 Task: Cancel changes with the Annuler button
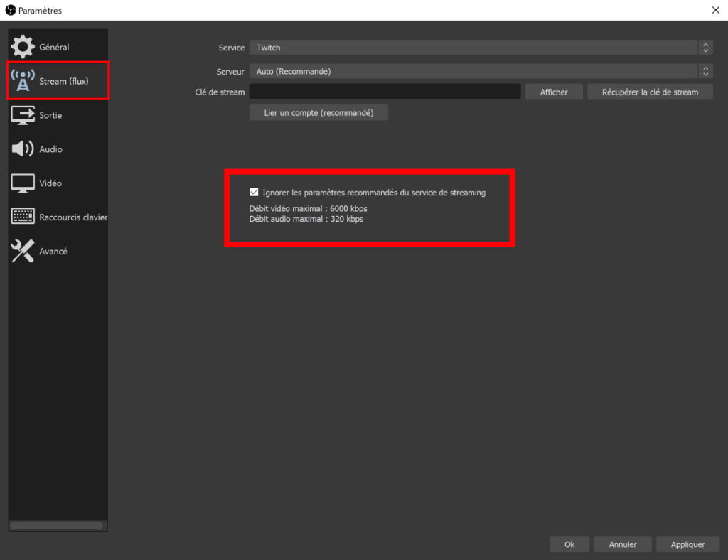coord(623,544)
